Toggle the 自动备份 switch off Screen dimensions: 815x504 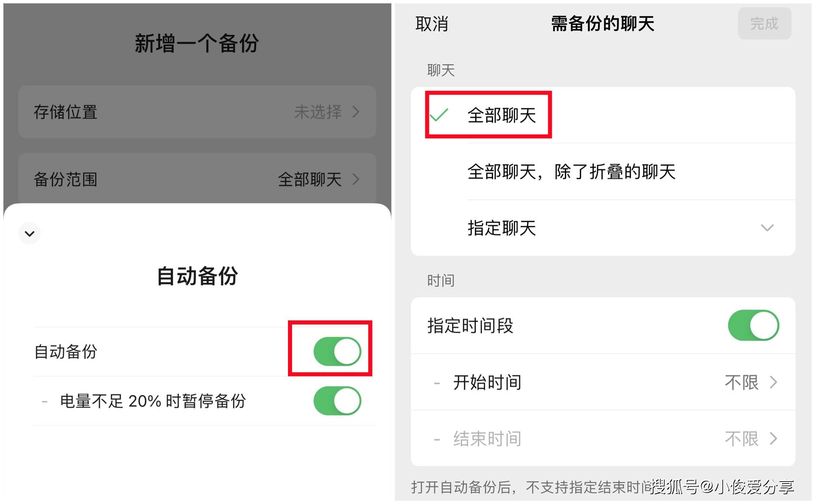(x=337, y=351)
